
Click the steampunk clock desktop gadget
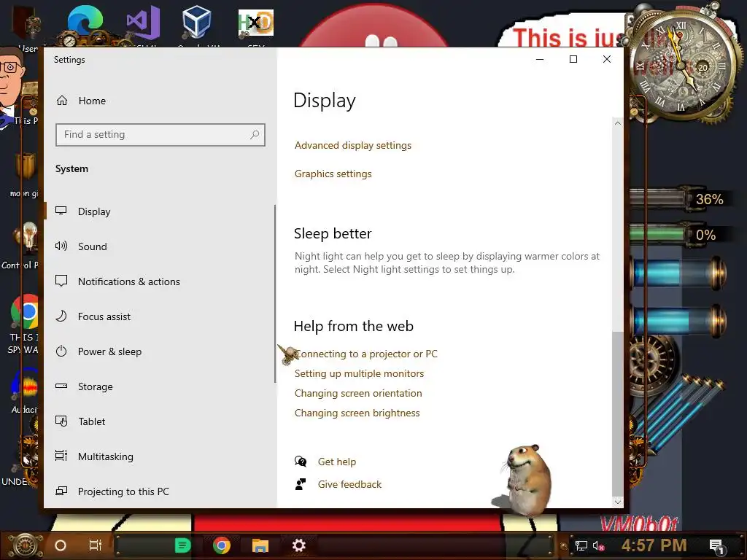(681, 66)
